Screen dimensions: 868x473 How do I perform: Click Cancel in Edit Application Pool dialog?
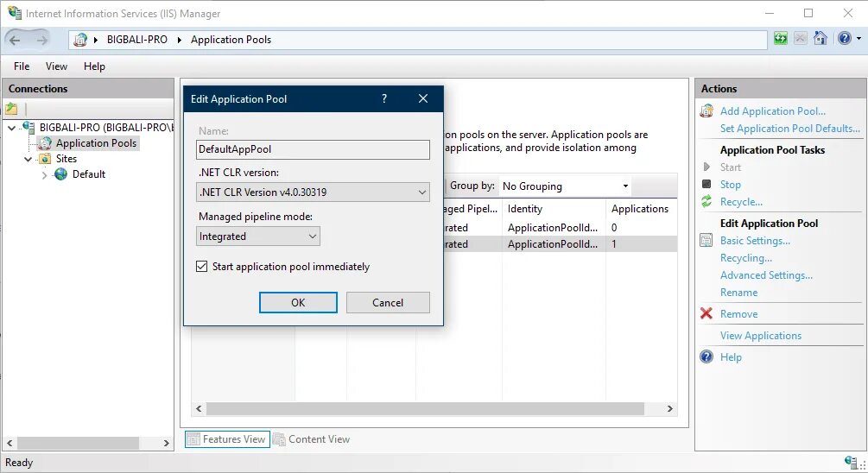click(x=388, y=303)
